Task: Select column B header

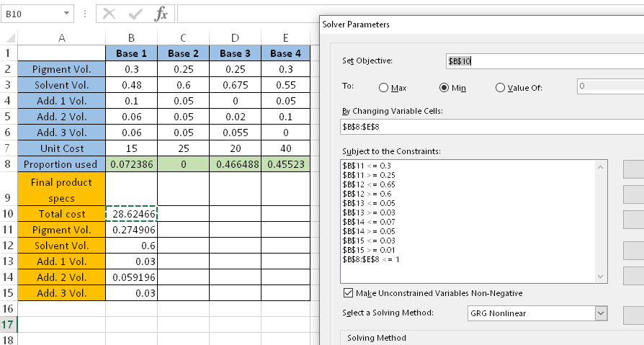Action: (x=131, y=37)
